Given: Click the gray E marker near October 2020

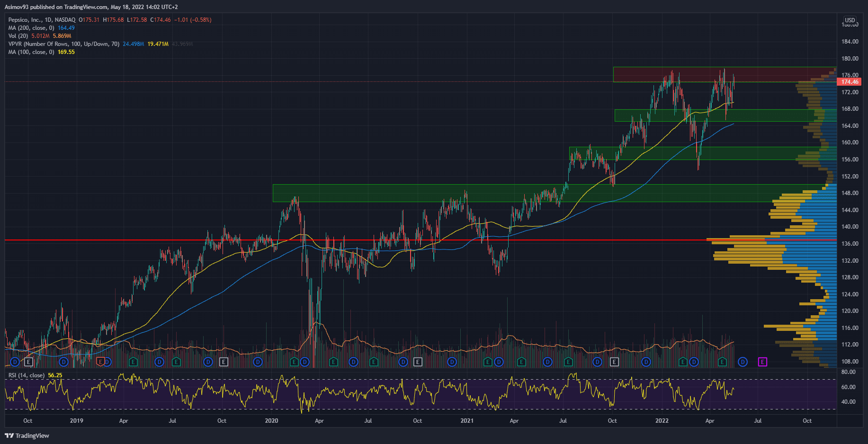Looking at the screenshot, I should (418, 362).
